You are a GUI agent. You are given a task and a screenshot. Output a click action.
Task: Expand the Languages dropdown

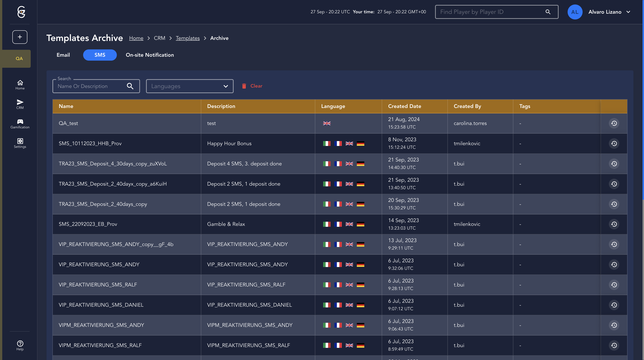189,86
